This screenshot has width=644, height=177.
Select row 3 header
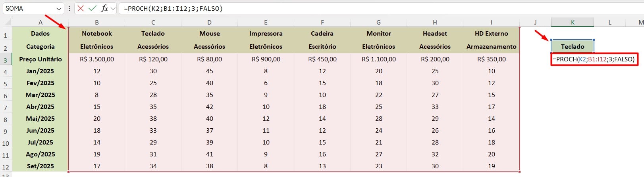click(6, 60)
